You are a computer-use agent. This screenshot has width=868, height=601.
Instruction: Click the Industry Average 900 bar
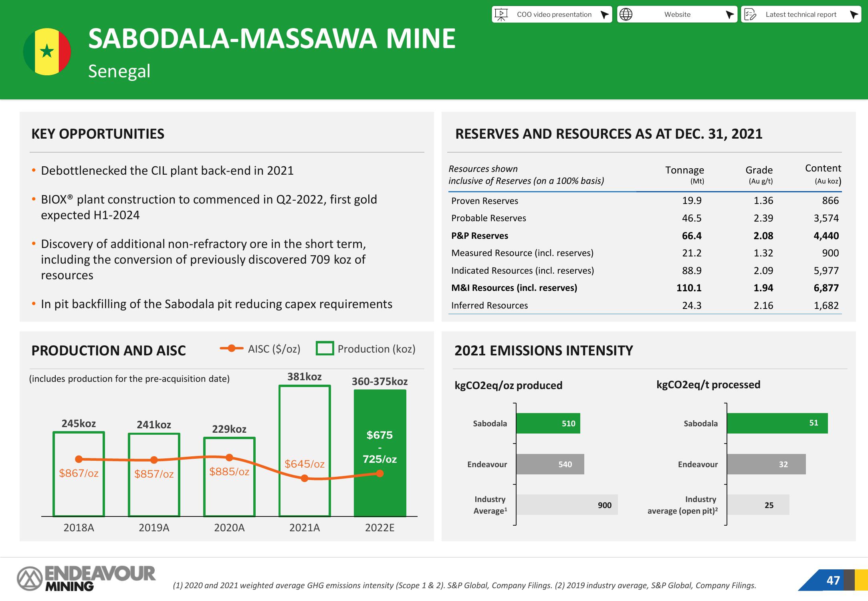click(x=567, y=505)
